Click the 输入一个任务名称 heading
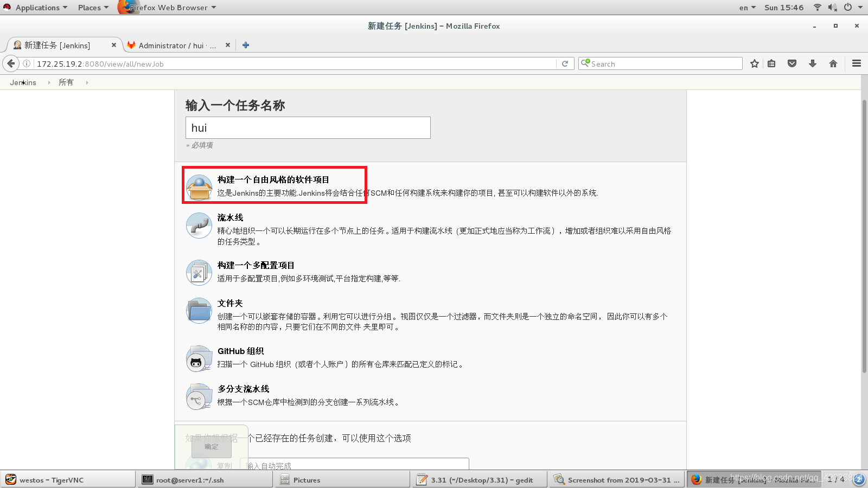 coord(235,105)
